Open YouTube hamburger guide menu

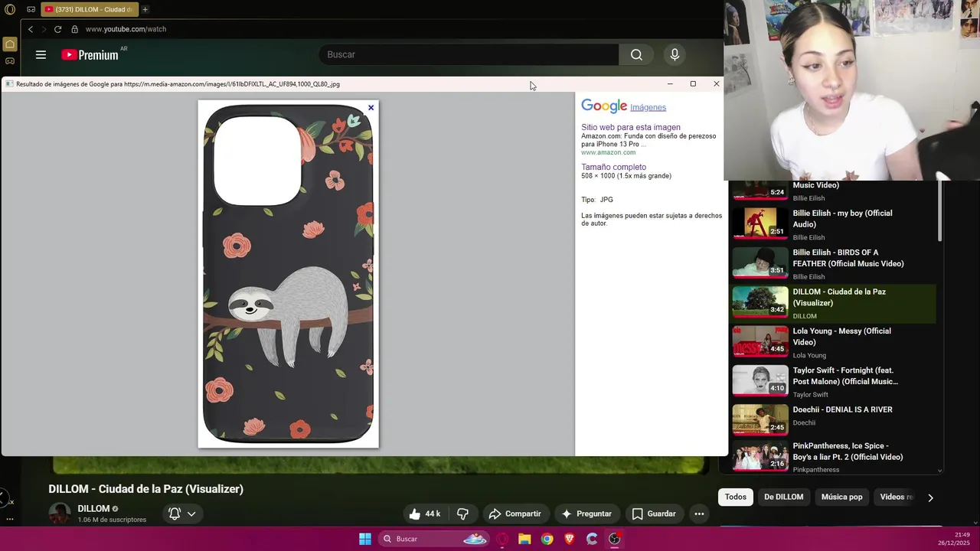click(41, 54)
